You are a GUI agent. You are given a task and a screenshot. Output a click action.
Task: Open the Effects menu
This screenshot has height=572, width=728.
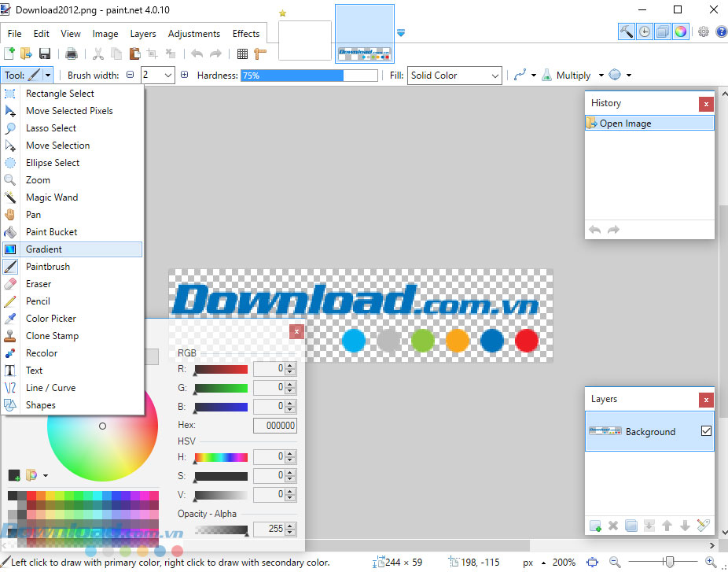246,34
